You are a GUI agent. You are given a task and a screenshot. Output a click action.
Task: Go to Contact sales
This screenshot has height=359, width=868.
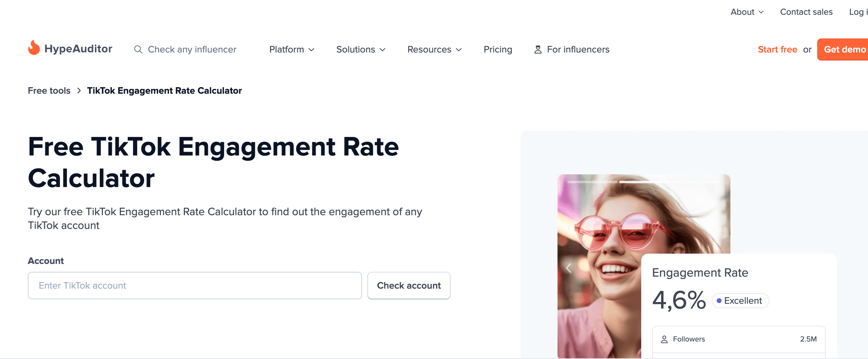[x=806, y=12]
